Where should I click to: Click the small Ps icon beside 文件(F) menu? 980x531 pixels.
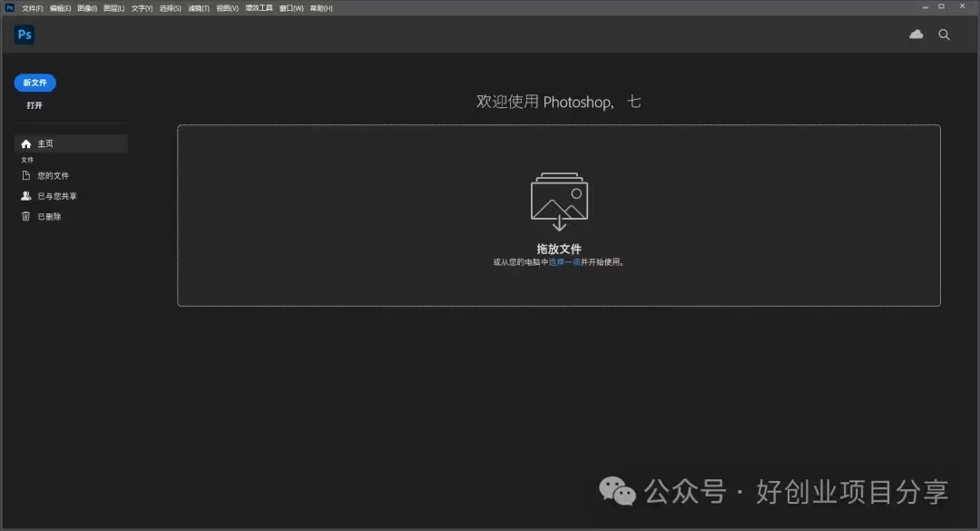click(x=9, y=7)
